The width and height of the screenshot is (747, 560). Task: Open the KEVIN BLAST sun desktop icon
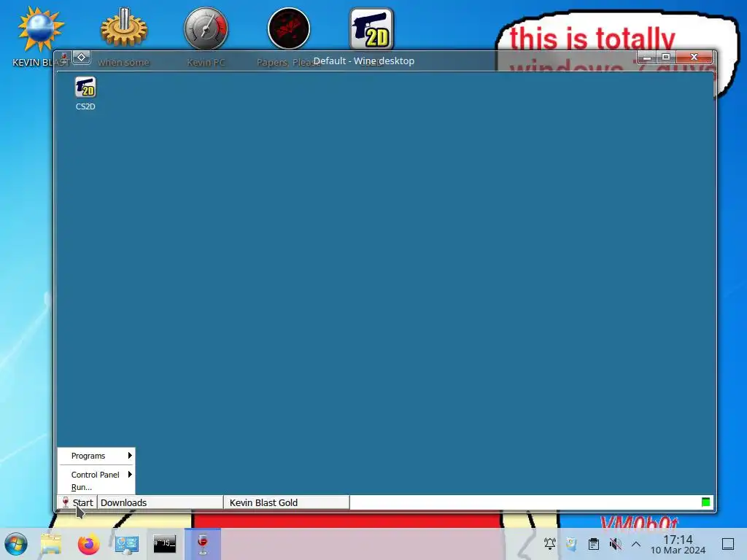point(40,29)
